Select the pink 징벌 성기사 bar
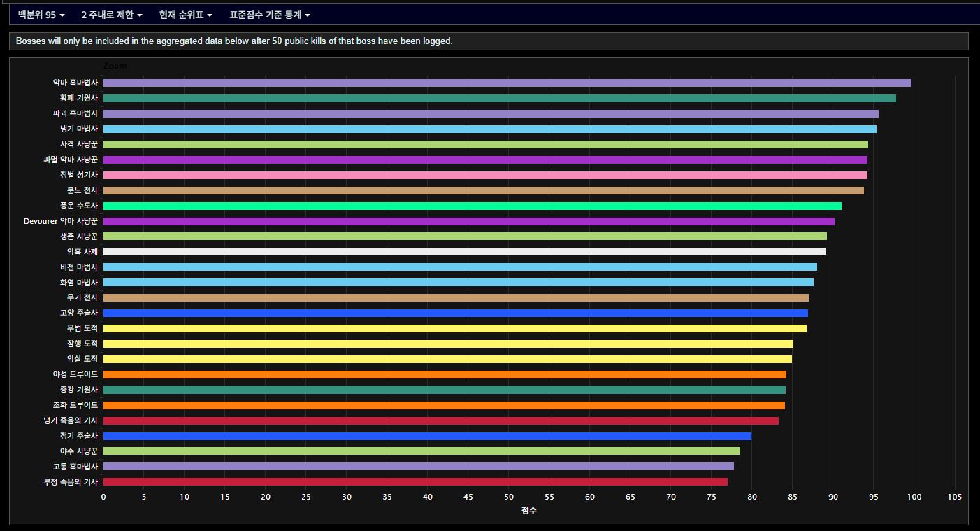This screenshot has height=531, width=980. (x=485, y=175)
